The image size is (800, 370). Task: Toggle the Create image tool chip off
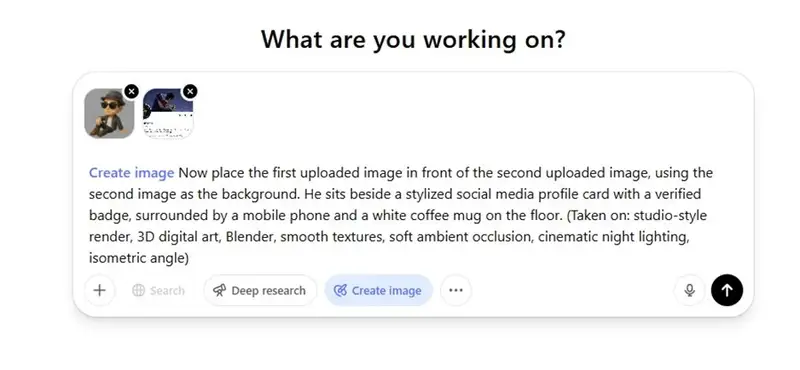tap(379, 290)
